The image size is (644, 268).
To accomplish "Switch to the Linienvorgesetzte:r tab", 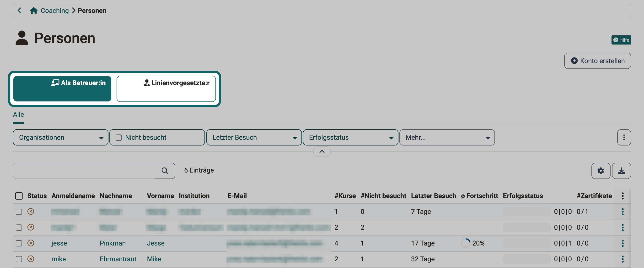I will pos(166,89).
